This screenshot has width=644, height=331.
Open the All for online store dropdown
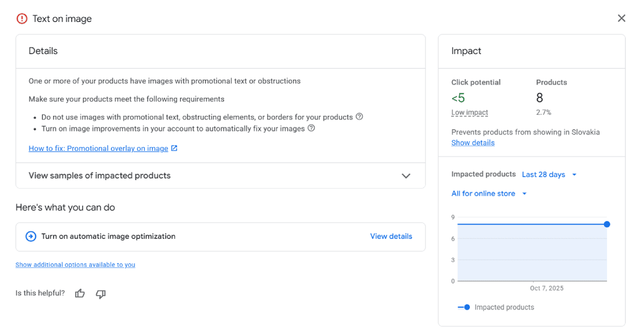click(x=489, y=194)
